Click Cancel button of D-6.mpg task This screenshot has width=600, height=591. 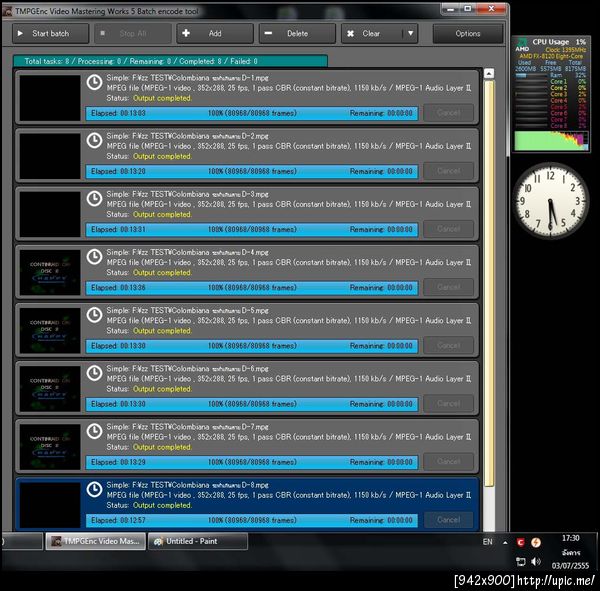[x=448, y=404]
